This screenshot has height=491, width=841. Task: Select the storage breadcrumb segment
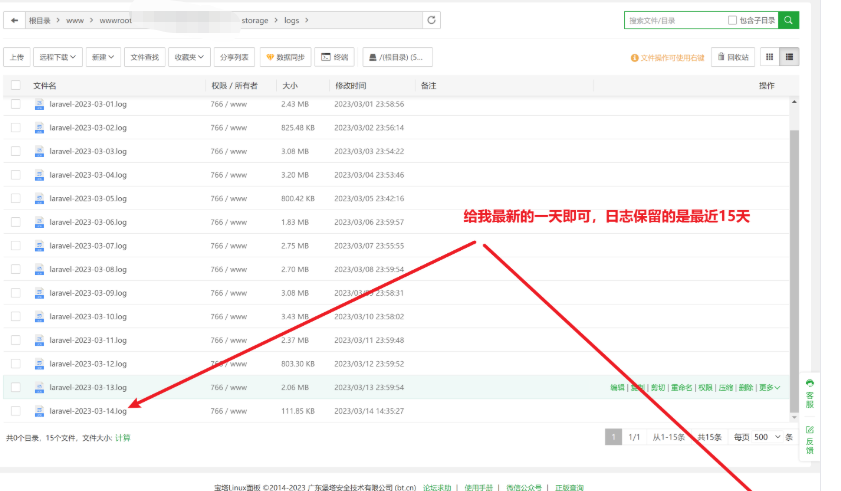coord(255,20)
